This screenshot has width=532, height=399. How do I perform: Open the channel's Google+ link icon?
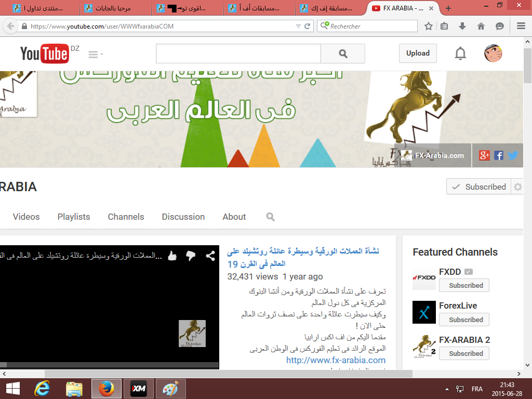(x=484, y=155)
